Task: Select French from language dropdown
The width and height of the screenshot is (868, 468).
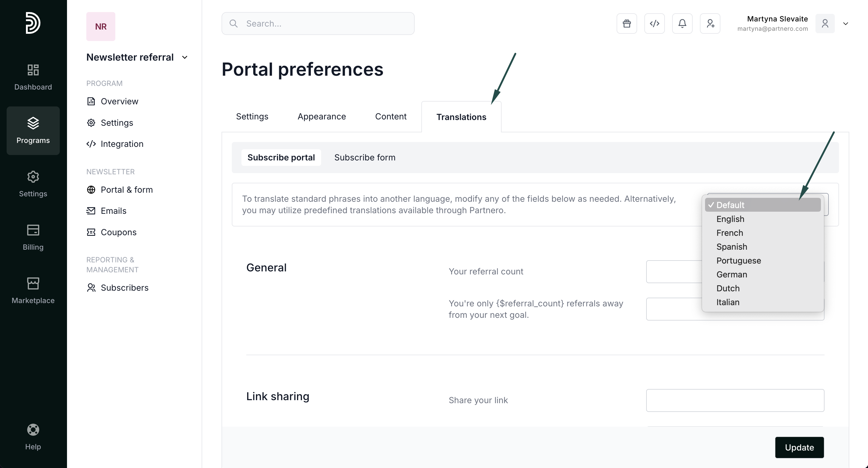Action: [729, 233]
